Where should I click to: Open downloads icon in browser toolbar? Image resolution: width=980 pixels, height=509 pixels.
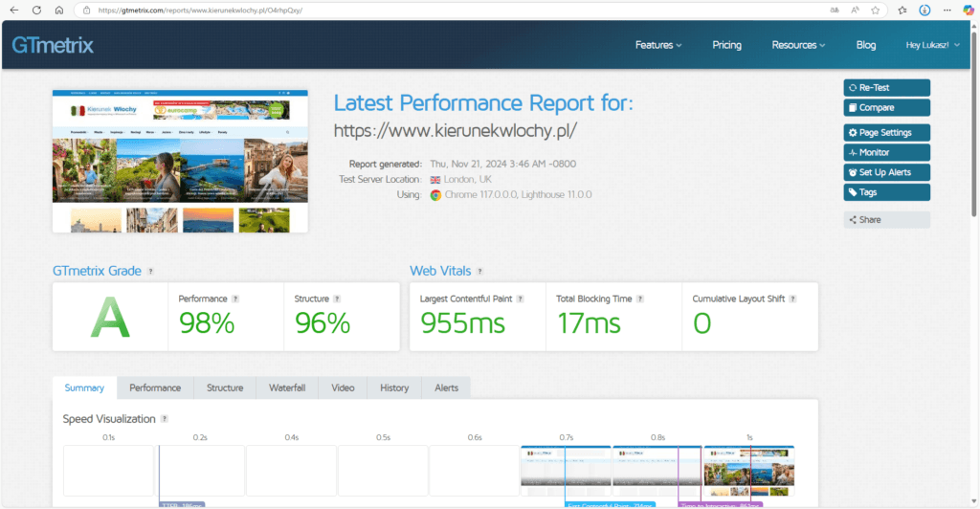924,10
